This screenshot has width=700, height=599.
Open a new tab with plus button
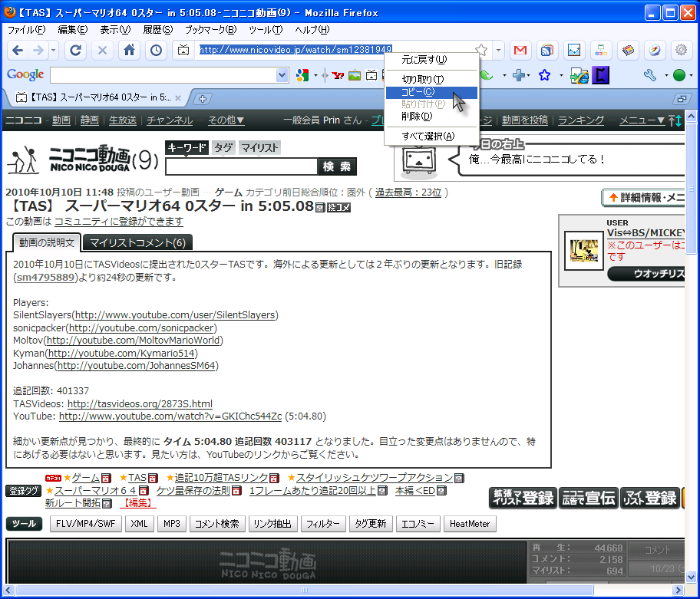tap(203, 98)
